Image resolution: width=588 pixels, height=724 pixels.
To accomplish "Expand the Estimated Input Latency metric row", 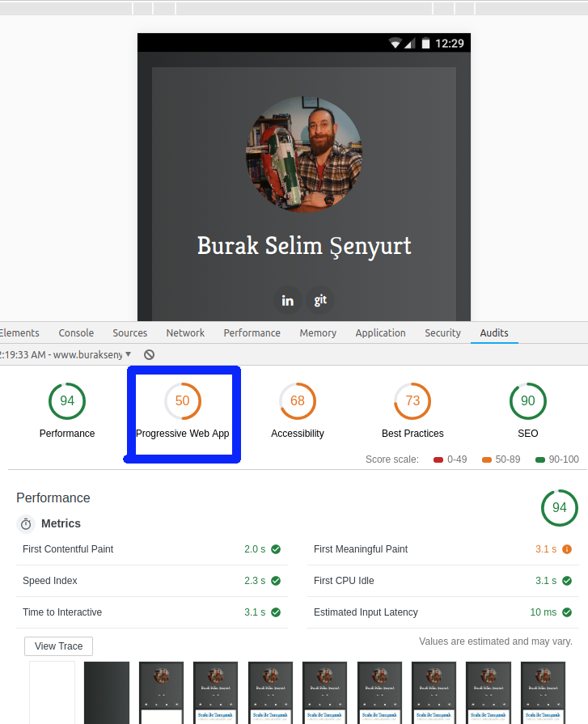I will pos(442,612).
